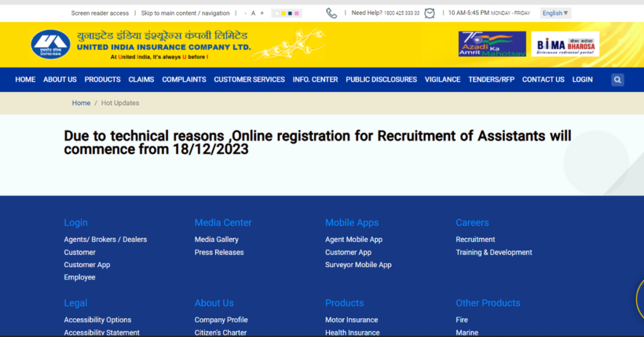Open the CLAIMS menu
The image size is (644, 337).
tap(142, 80)
